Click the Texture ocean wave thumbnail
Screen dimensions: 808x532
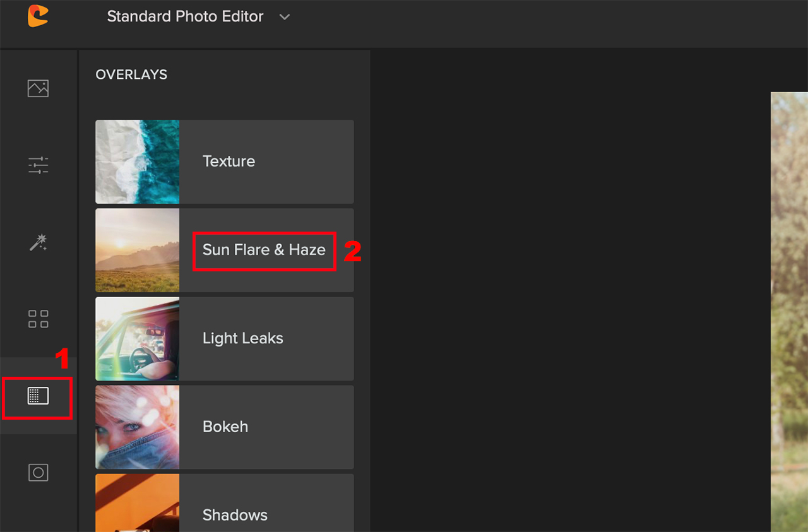[138, 162]
